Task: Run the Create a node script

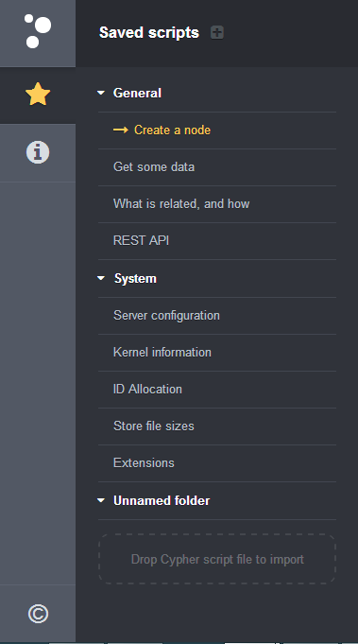Action: (172, 130)
